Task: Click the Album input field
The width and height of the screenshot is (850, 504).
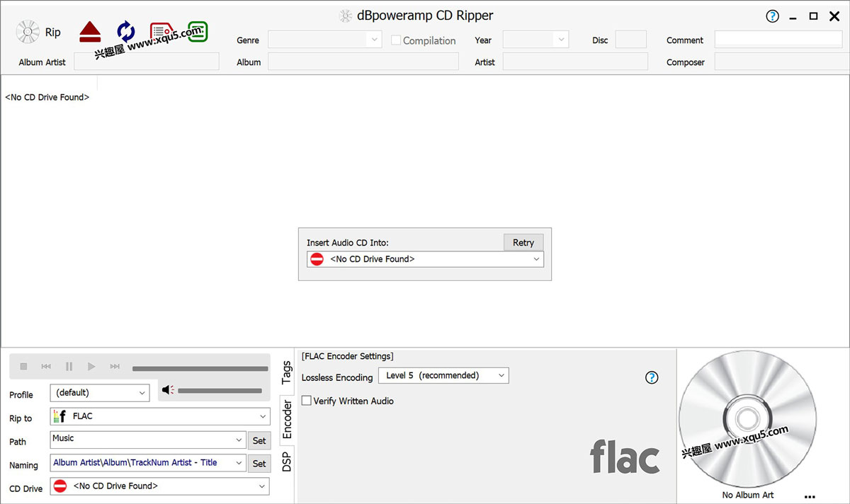Action: point(363,62)
